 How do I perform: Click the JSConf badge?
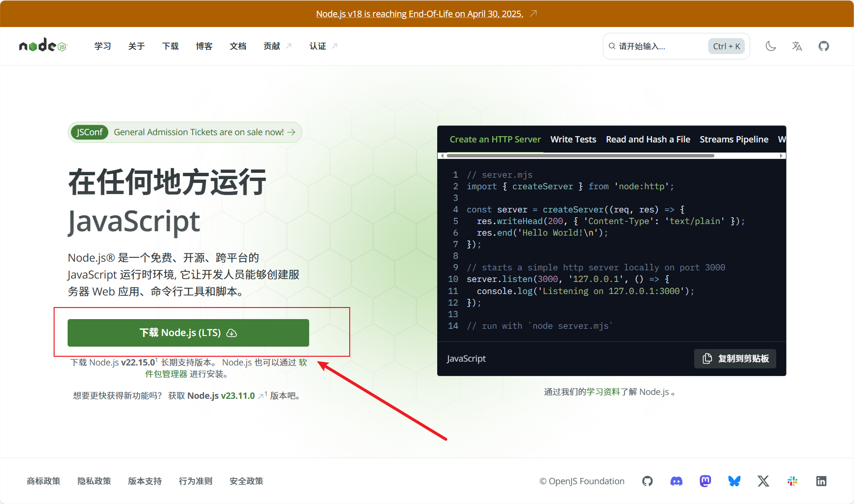(x=89, y=132)
